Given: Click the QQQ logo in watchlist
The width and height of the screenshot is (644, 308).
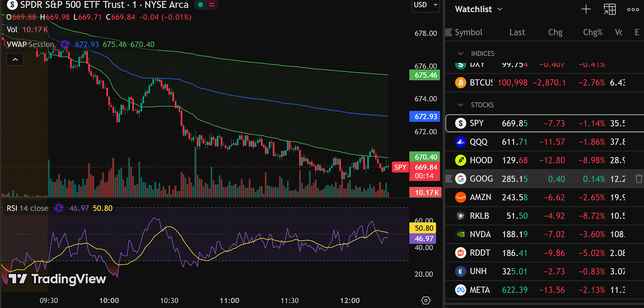Looking at the screenshot, I should tap(461, 142).
